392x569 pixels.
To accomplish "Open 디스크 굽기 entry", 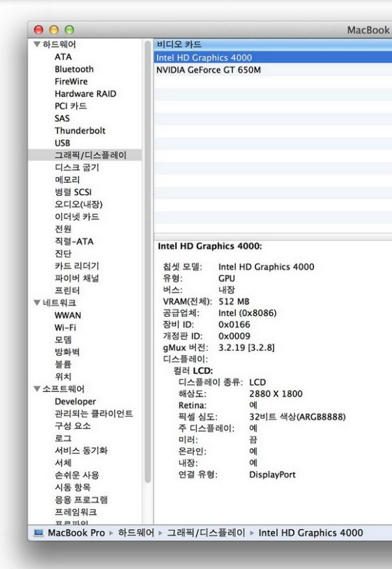I will pyautogui.click(x=76, y=167).
